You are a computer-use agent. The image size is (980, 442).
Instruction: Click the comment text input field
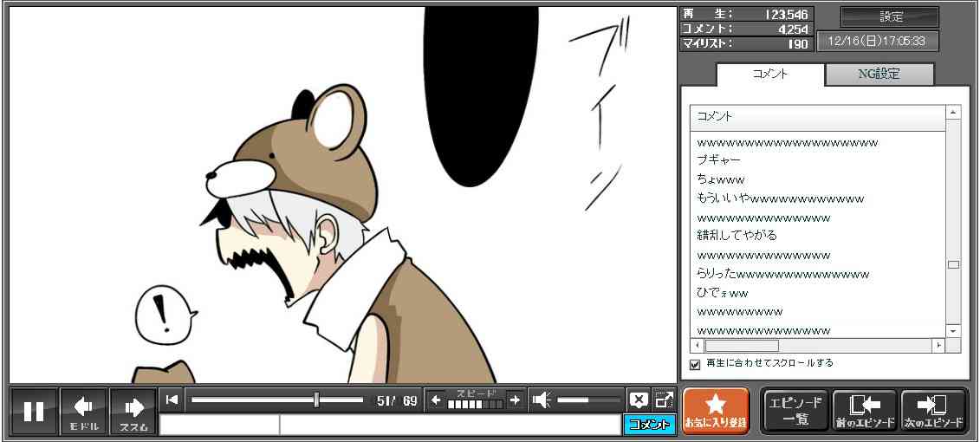point(449,425)
